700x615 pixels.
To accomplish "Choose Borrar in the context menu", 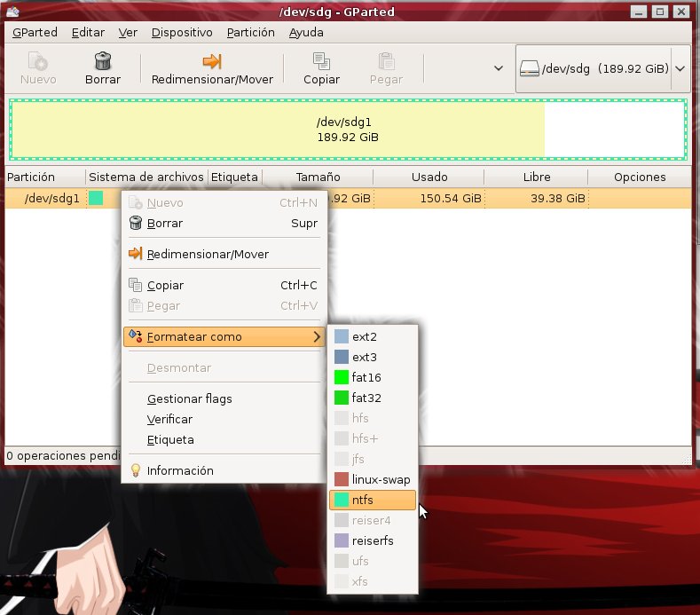I will [x=224, y=223].
